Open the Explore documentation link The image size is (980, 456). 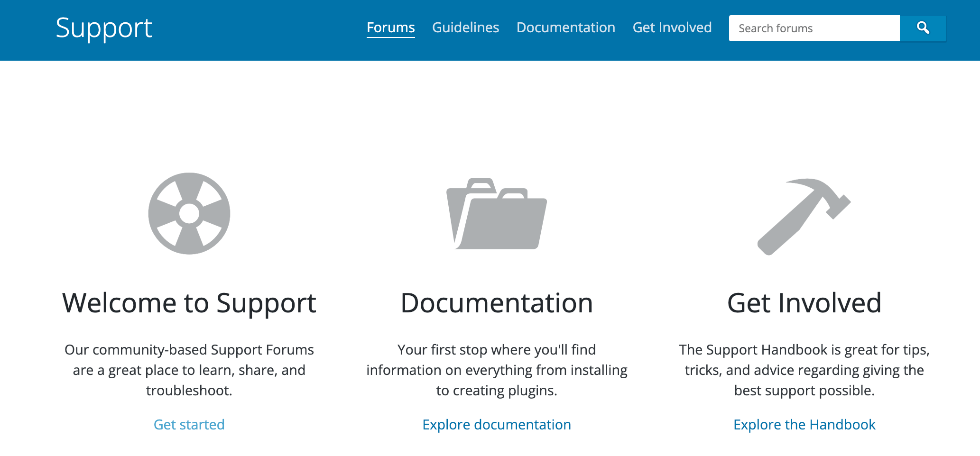click(496, 424)
